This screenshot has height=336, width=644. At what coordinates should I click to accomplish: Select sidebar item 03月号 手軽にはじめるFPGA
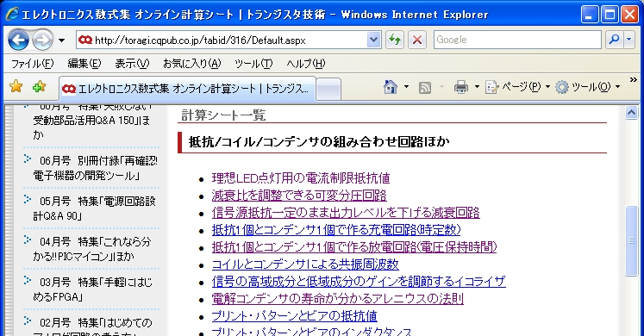pyautogui.click(x=92, y=289)
